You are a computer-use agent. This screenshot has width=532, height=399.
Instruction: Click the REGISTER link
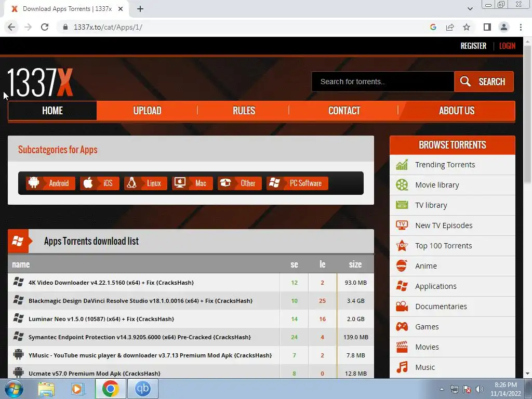point(473,46)
